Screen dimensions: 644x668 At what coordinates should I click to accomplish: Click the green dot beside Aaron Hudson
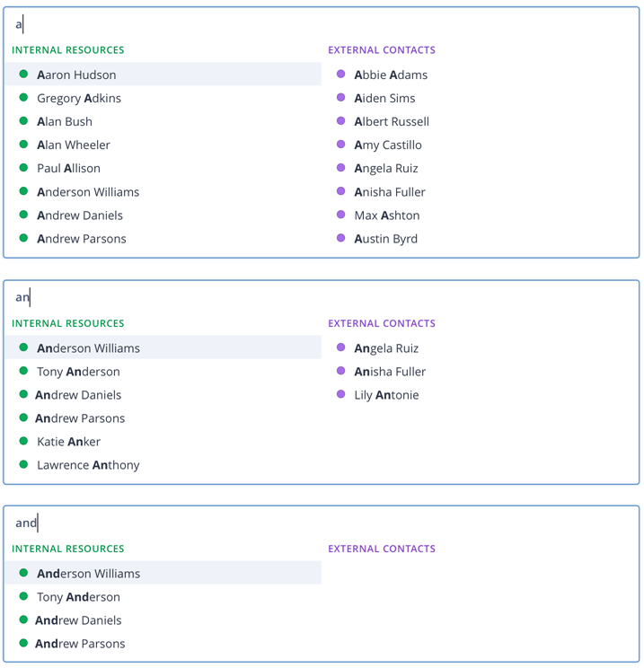(24, 74)
